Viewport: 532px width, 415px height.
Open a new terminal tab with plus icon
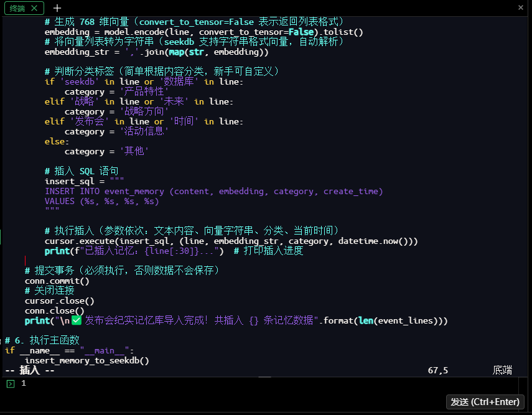point(57,8)
